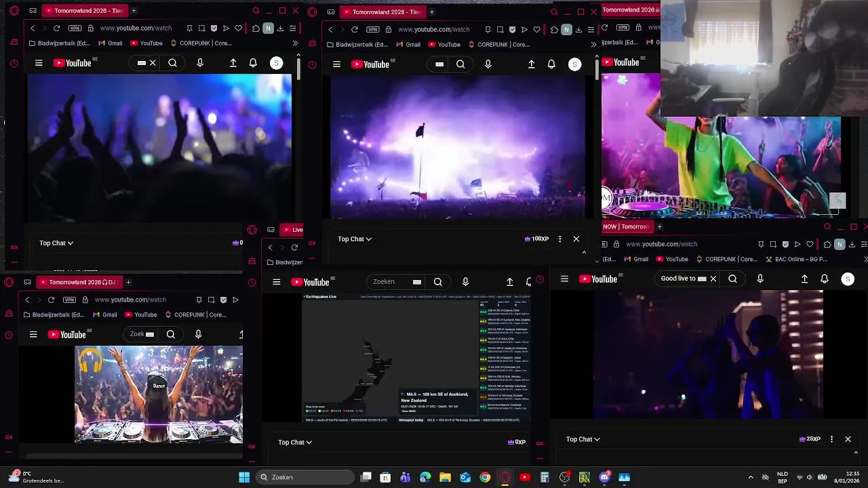
Task: Toggle bookmark heart in top-left Opera address bar
Action: (238, 28)
